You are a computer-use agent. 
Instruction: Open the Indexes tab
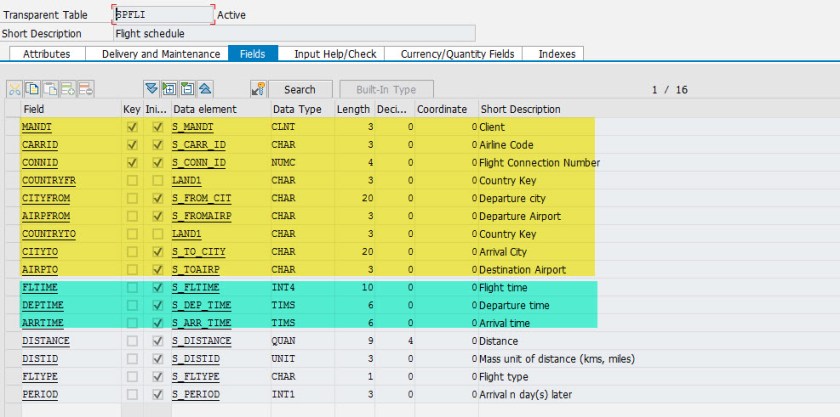pyautogui.click(x=555, y=54)
